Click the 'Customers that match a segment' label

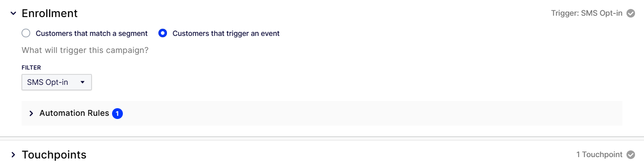(92, 33)
